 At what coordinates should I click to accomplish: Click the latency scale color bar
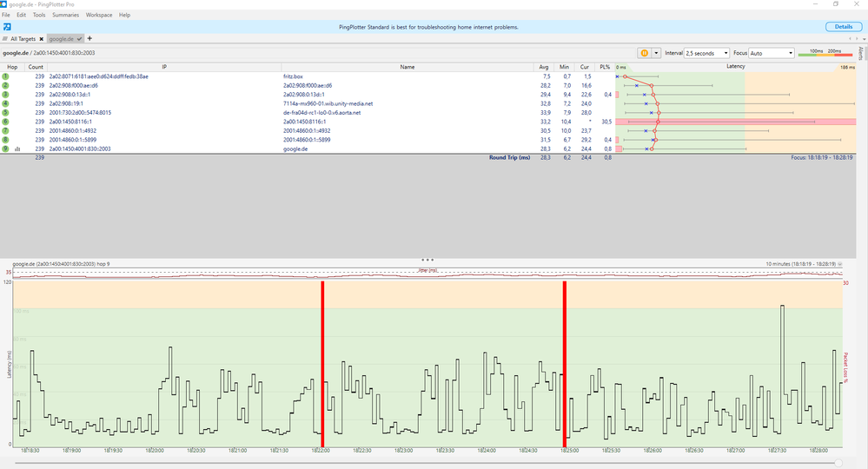click(x=825, y=55)
